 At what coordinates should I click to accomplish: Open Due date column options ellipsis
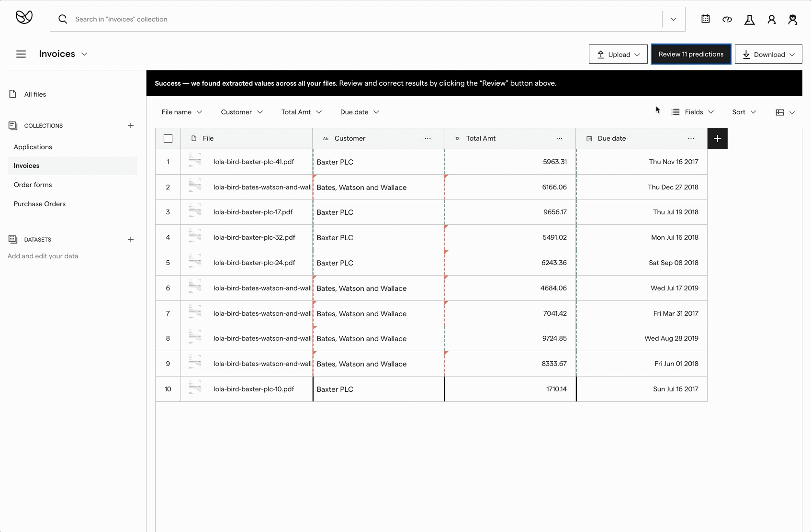[x=691, y=138]
